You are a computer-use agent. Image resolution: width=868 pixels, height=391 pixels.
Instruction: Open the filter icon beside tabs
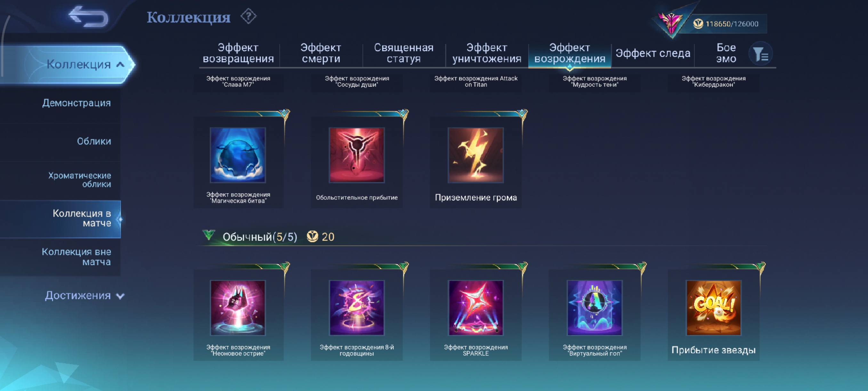point(760,54)
